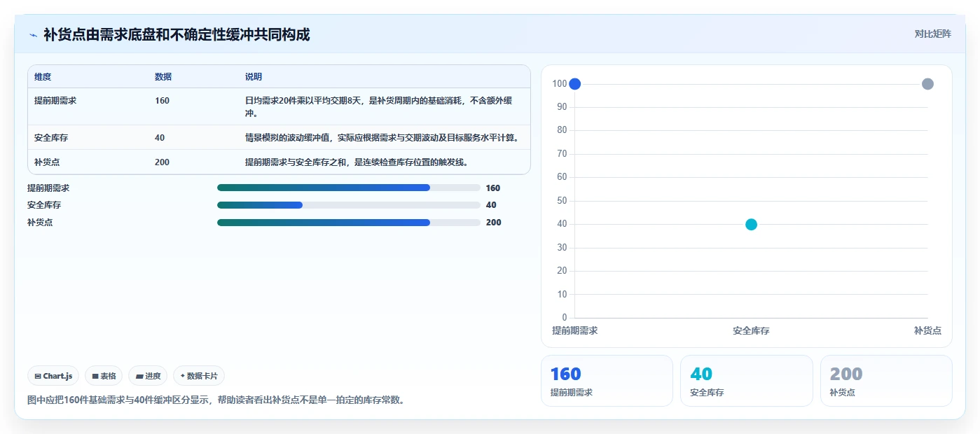
Task: Click the lightning icon beside the title
Action: click(33, 35)
